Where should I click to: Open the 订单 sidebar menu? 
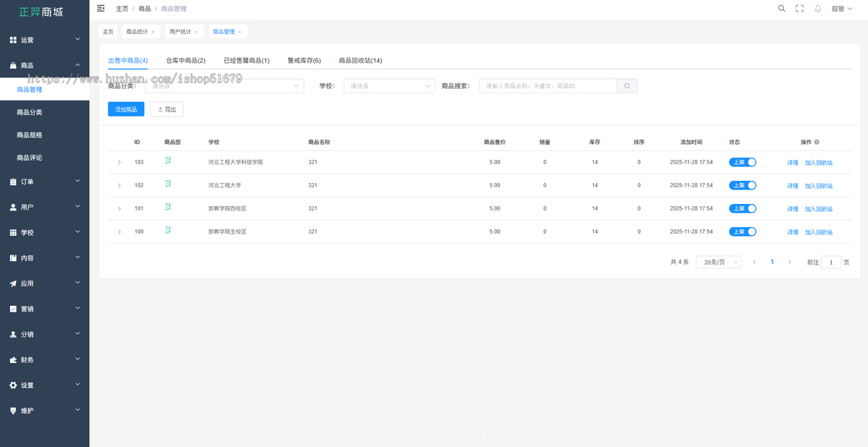tap(45, 182)
